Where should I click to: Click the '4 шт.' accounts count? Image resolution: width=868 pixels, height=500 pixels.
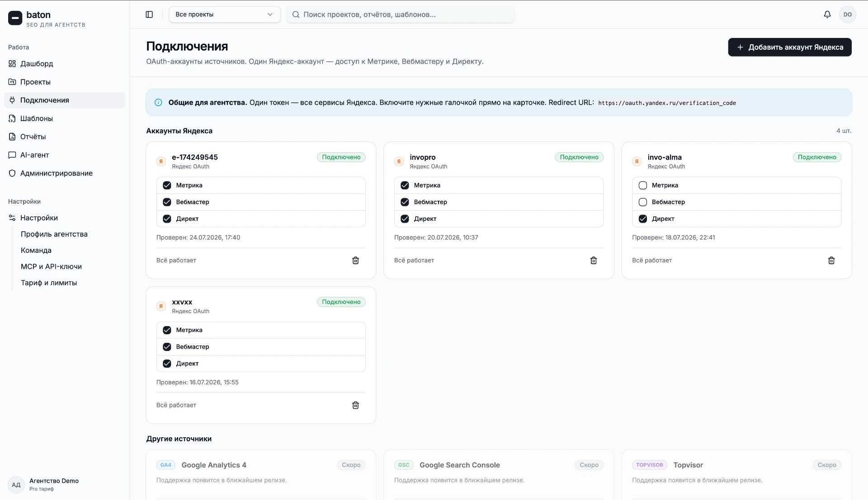coord(844,131)
